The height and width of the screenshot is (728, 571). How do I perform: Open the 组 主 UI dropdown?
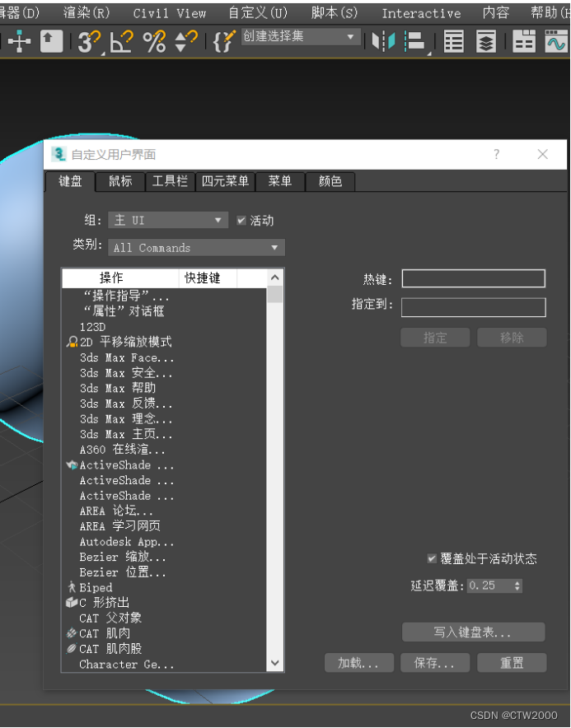(168, 220)
